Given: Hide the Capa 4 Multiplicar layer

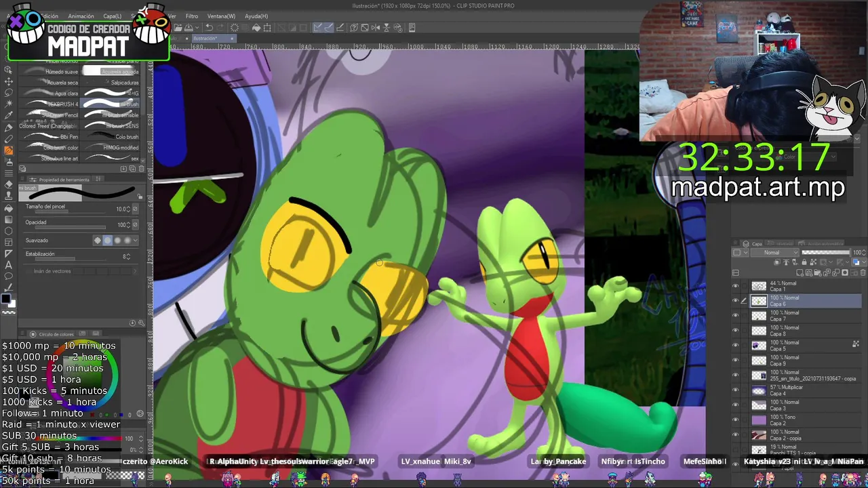Looking at the screenshot, I should (x=735, y=390).
